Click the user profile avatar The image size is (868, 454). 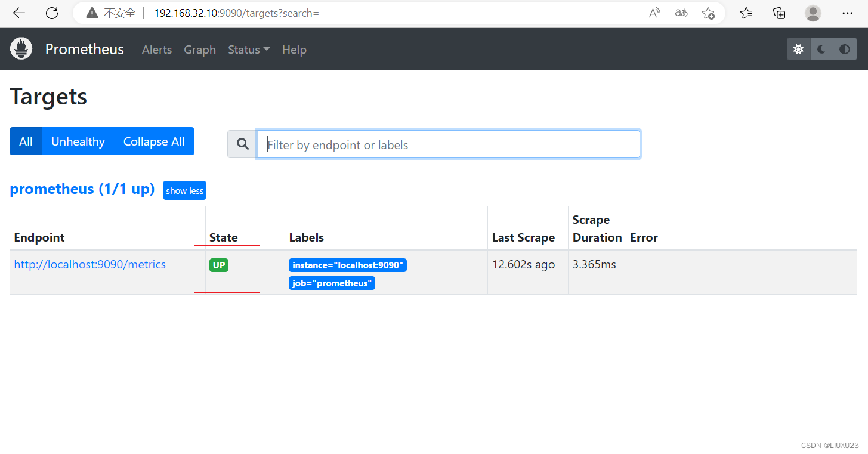(813, 13)
